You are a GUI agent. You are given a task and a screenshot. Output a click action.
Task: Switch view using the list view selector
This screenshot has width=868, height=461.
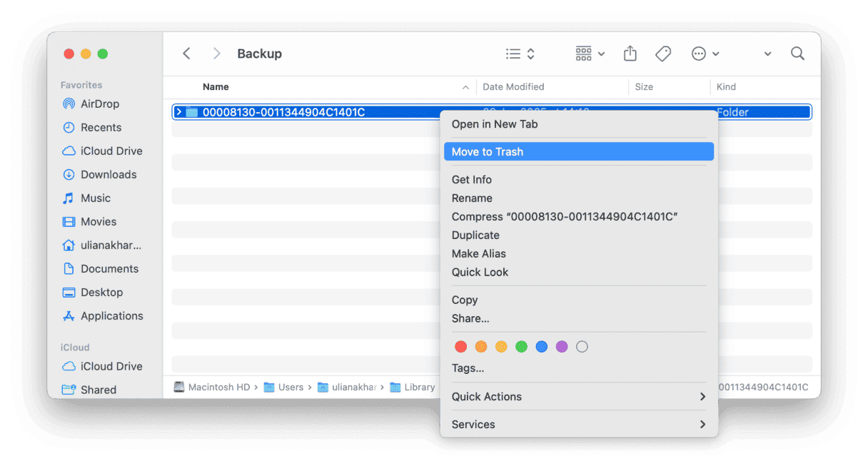(513, 53)
